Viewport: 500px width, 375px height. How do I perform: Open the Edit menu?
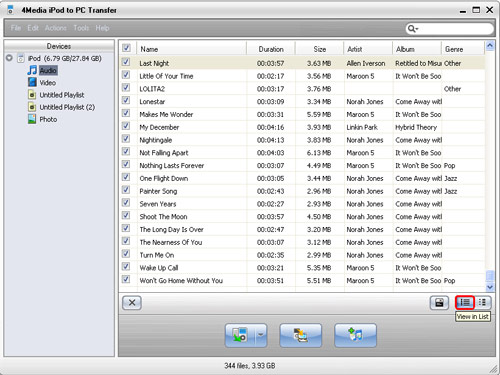coord(33,28)
